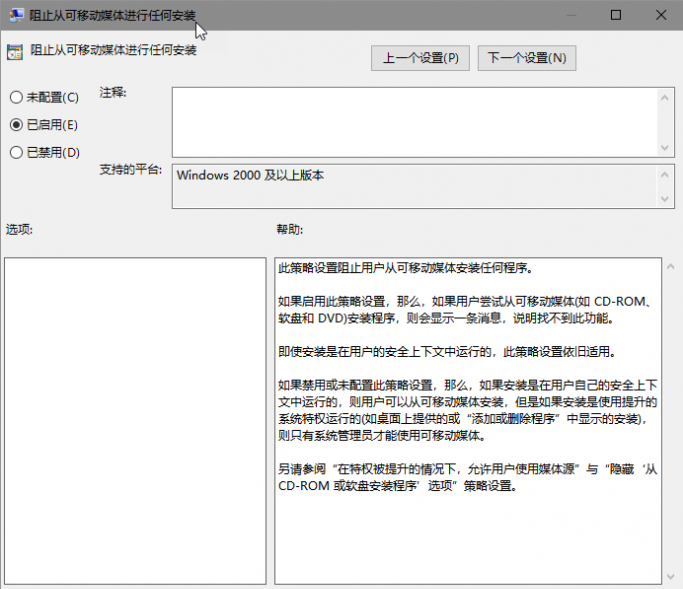Click the policy window title bar icon
The width and height of the screenshot is (683, 589).
tap(17, 15)
